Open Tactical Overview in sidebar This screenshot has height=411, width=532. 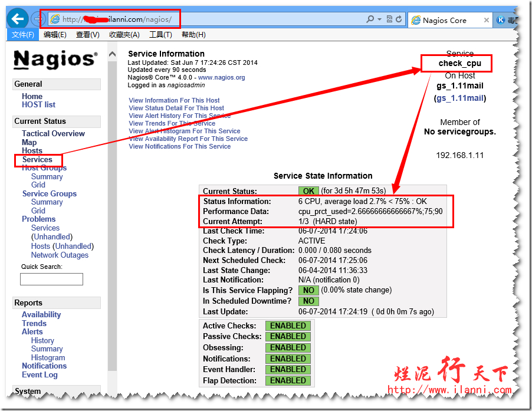53,133
